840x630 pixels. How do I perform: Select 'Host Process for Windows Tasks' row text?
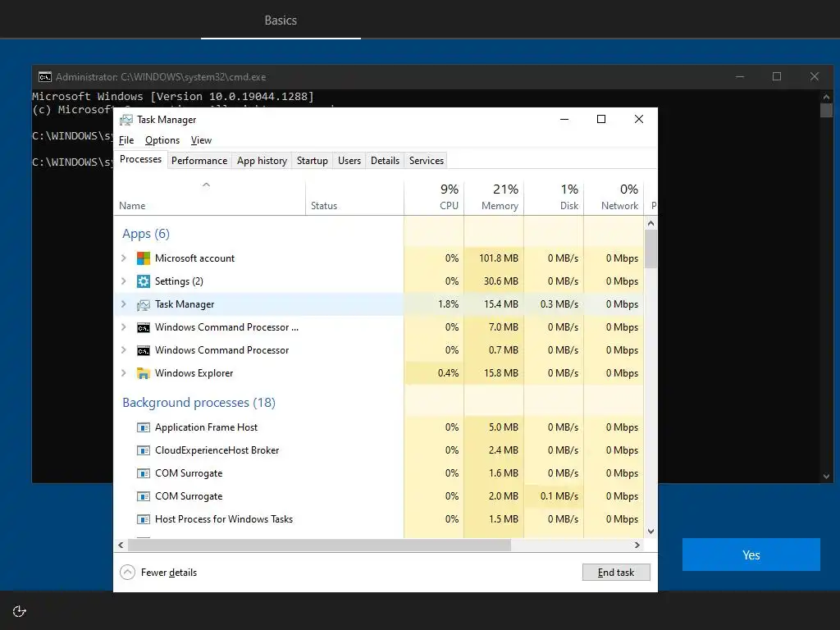[x=224, y=519]
